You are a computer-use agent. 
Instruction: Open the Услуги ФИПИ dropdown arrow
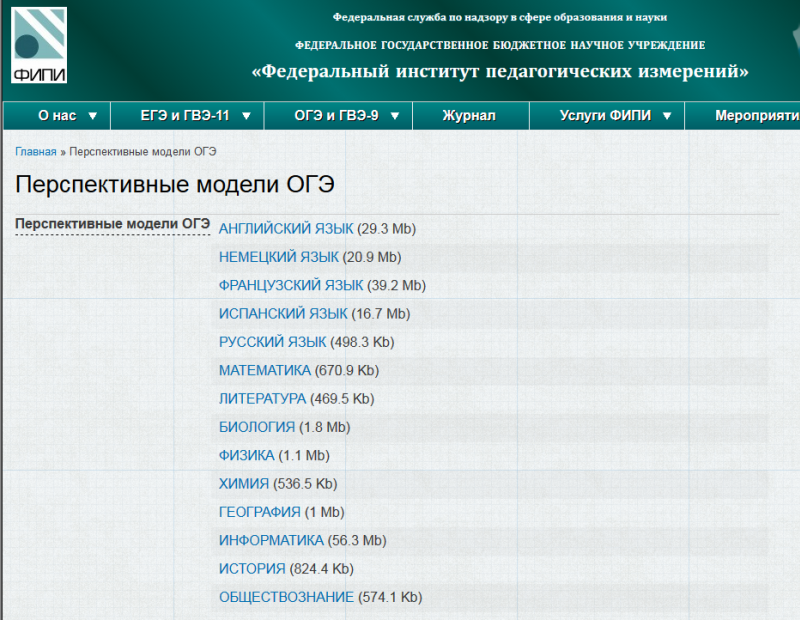(667, 116)
